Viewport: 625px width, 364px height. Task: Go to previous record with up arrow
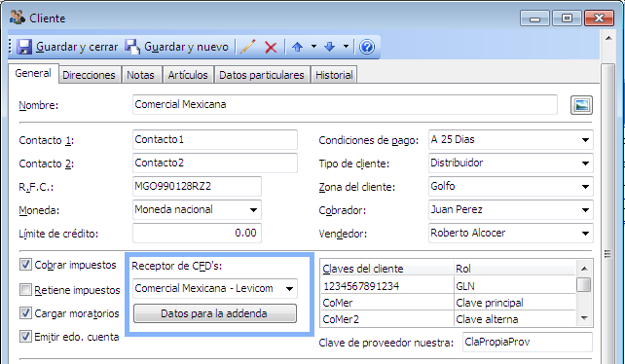click(x=297, y=47)
